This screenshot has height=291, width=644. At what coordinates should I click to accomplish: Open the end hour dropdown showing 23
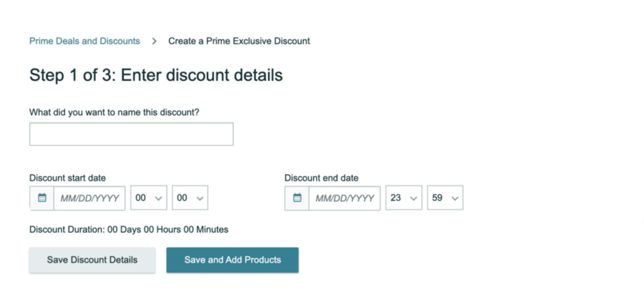404,198
